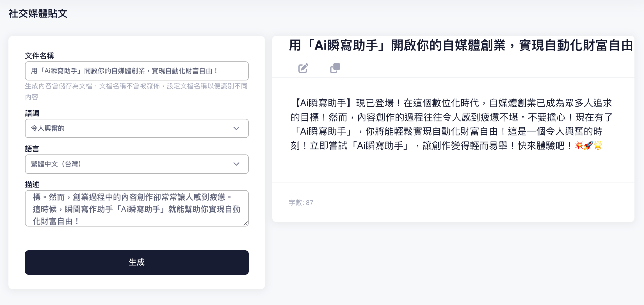The height and width of the screenshot is (305, 644).
Task: Open the 語言 dropdown showing 繁體中文（台灣）
Action: click(137, 164)
